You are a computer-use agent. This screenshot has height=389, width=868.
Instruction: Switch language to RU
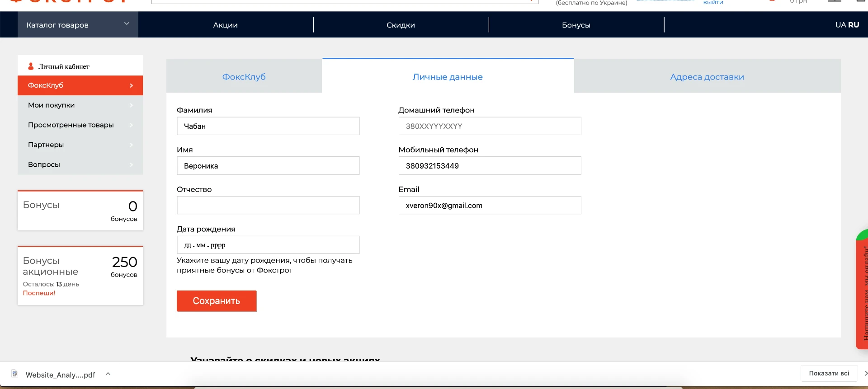[x=854, y=25]
